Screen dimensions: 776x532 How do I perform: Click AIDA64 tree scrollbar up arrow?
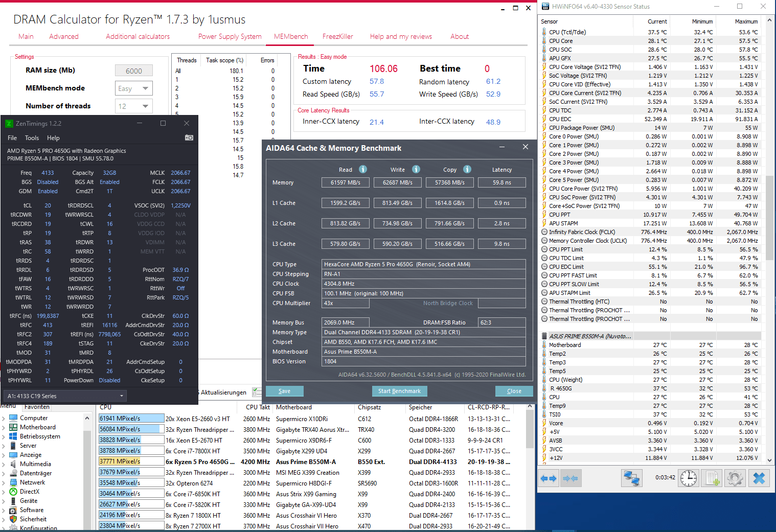(87, 418)
